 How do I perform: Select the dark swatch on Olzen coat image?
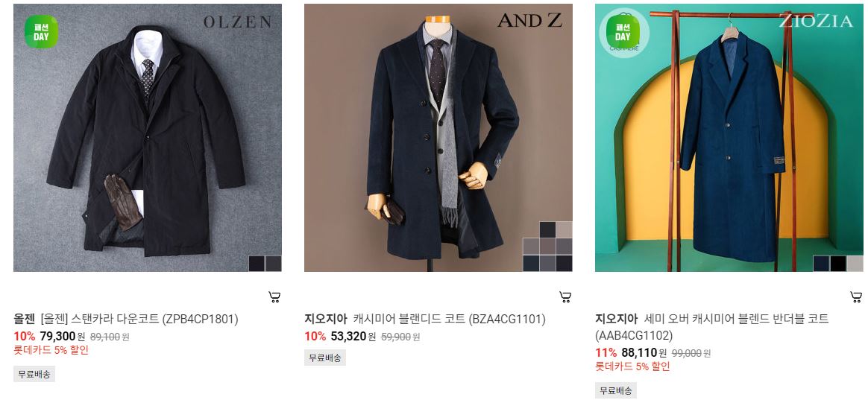click(257, 264)
